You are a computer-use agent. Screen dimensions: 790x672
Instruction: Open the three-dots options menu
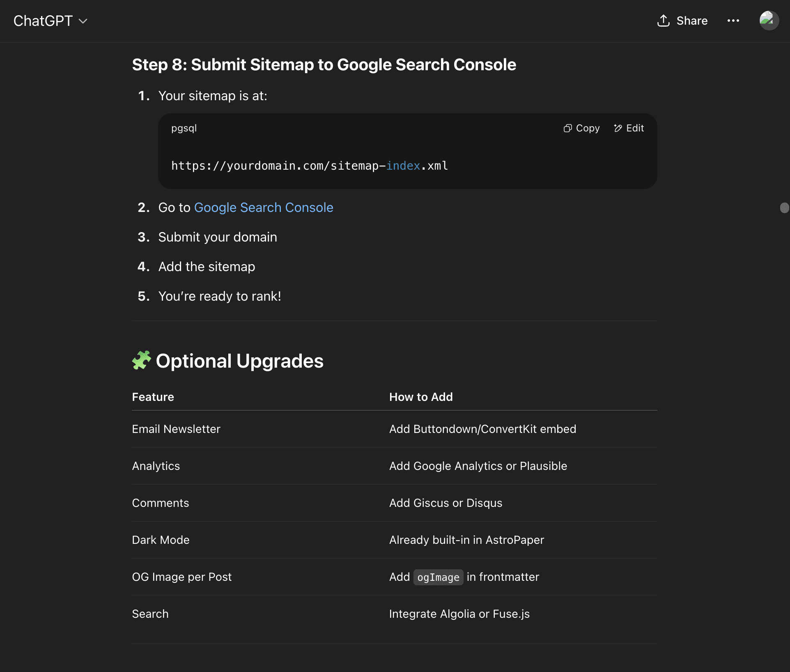(x=733, y=21)
